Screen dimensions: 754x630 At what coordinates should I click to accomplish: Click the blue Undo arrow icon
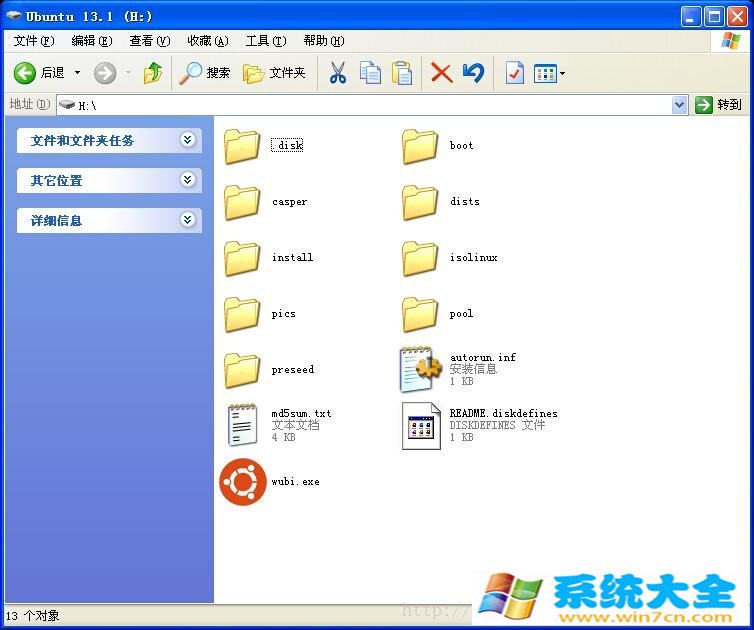coord(473,73)
